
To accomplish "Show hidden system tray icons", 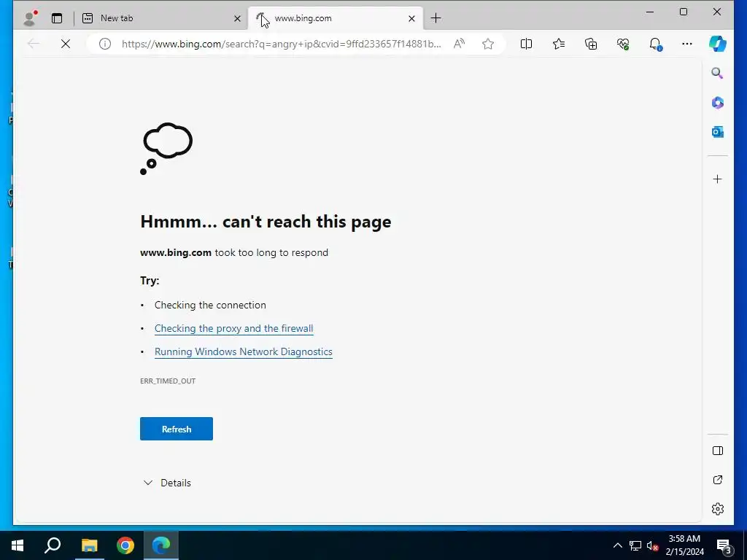I will (x=617, y=545).
